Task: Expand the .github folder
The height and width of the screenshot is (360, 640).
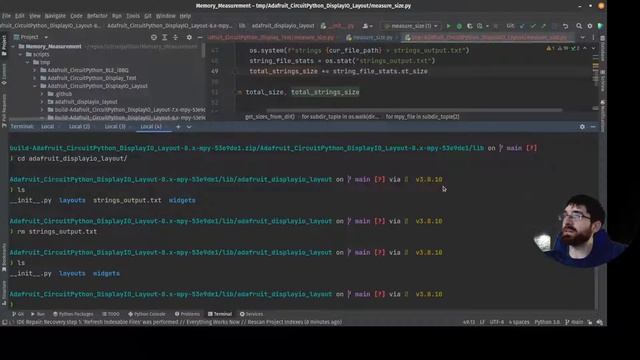Action: coord(42,94)
